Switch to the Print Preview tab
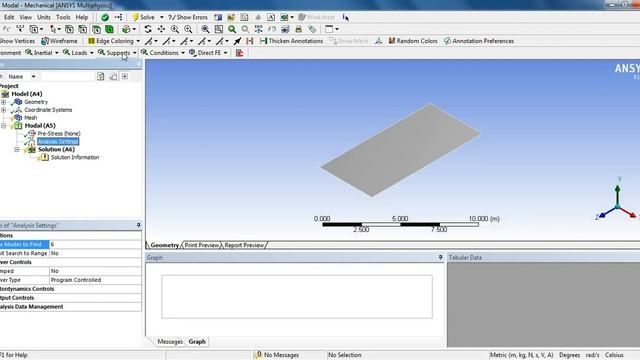This screenshot has width=640, height=360. 202,245
